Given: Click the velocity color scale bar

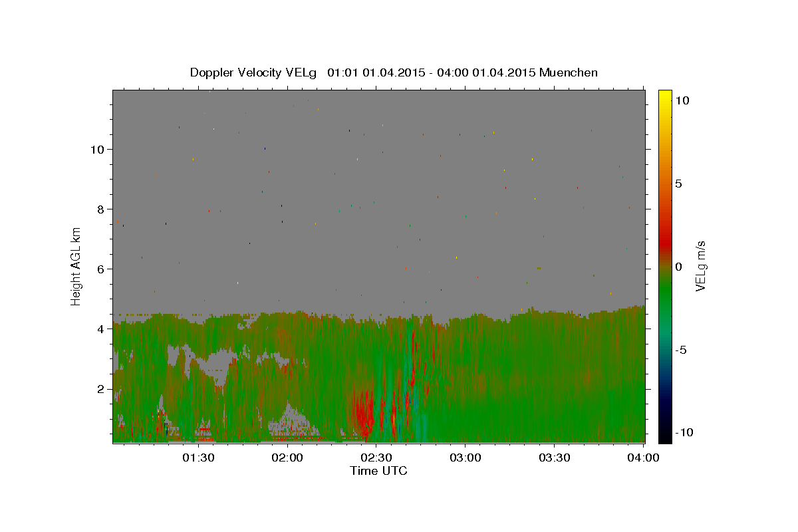Looking at the screenshot, I should point(665,266).
